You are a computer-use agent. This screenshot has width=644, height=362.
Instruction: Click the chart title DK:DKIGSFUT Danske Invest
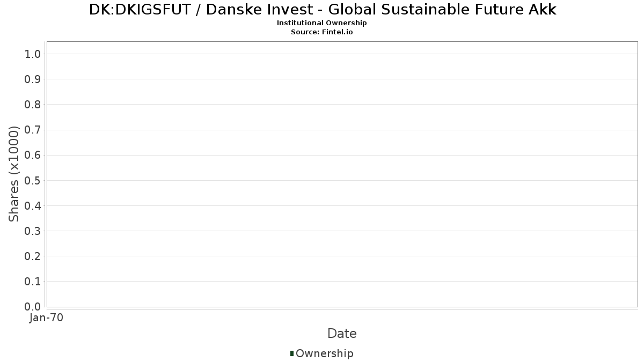coord(322,10)
